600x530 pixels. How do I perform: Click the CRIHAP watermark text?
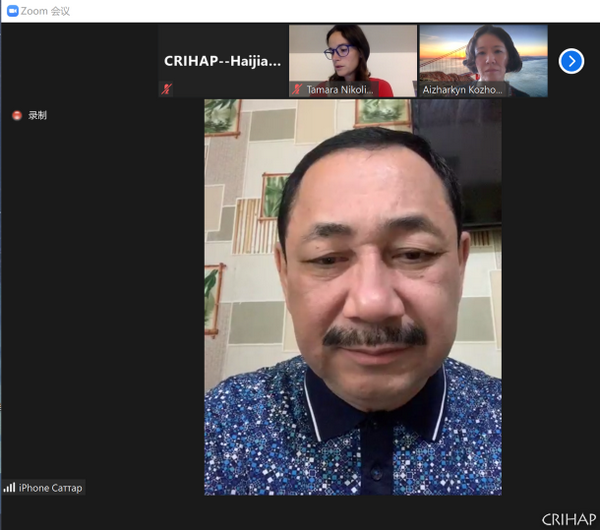568,519
